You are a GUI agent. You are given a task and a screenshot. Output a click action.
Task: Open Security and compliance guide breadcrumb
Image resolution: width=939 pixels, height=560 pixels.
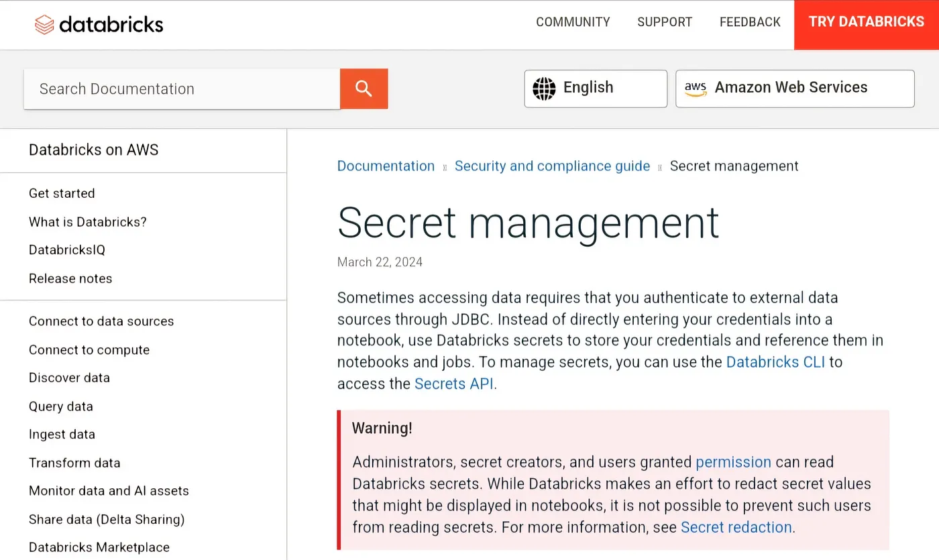click(553, 166)
